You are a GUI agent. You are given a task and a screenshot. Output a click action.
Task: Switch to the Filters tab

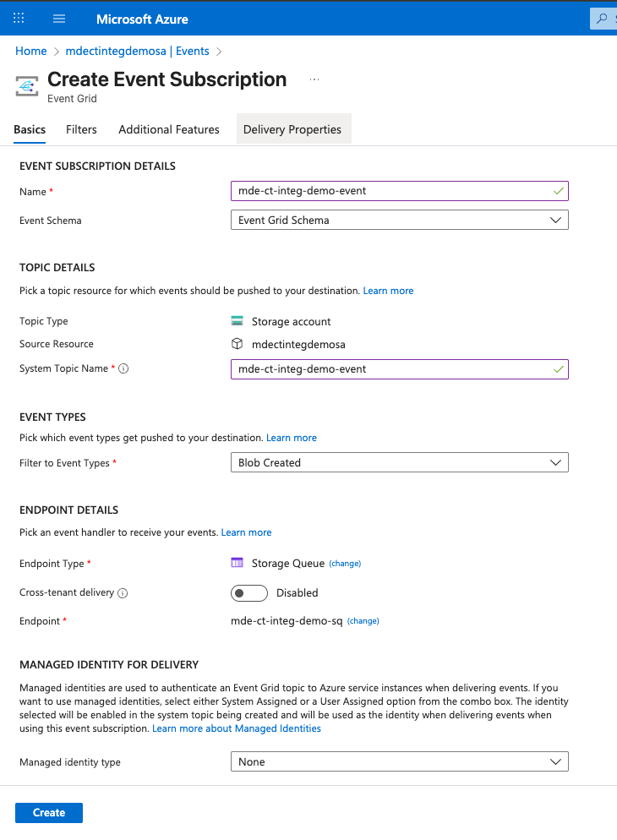click(x=81, y=129)
